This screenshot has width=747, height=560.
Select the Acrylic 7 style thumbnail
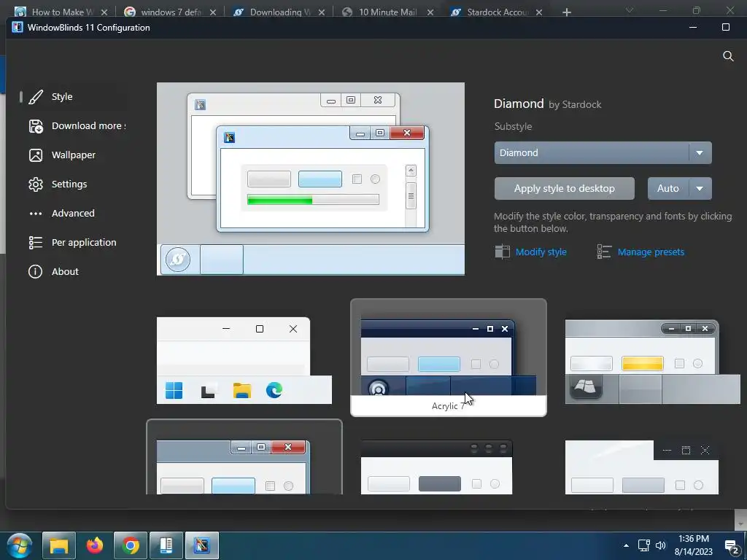[x=449, y=357]
